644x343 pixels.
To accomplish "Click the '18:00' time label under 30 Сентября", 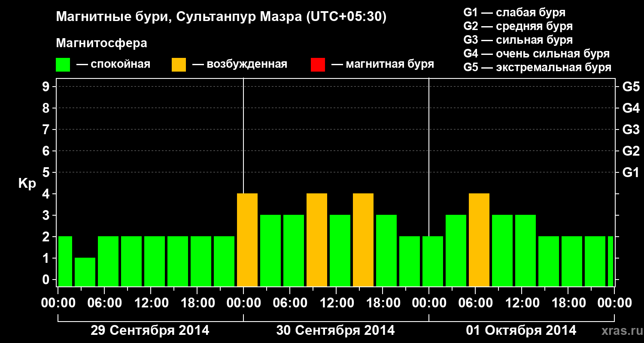I will pos(383,303).
